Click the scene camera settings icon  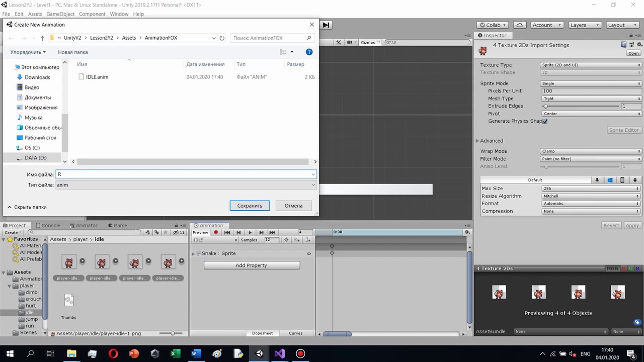coord(351,42)
